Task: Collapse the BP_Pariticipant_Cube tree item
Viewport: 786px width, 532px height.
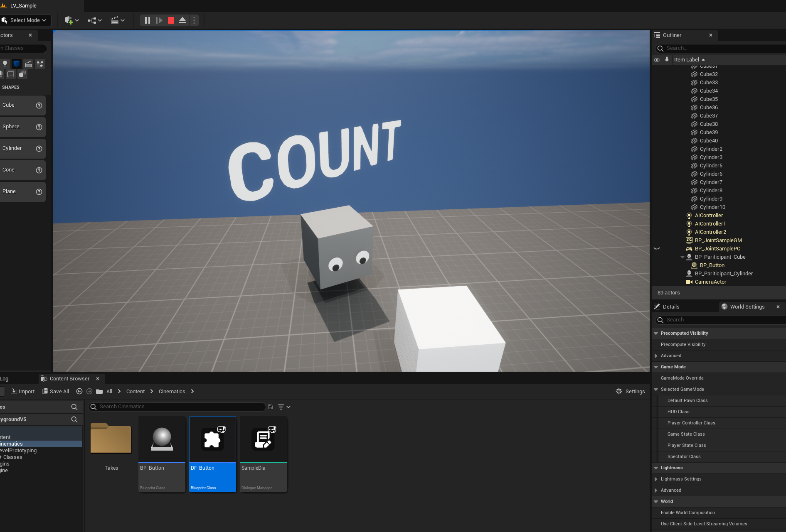Action: click(682, 257)
